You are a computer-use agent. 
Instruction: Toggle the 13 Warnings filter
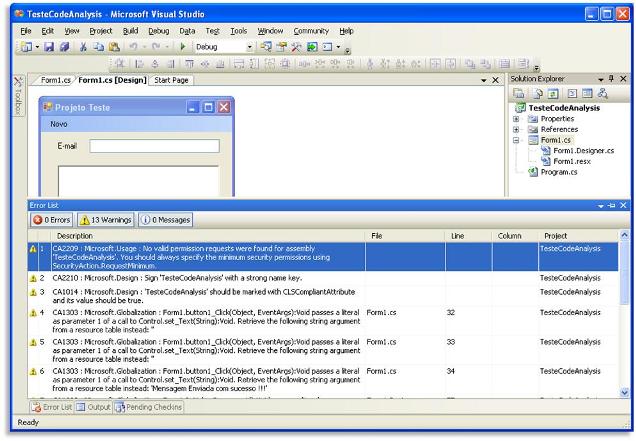tap(104, 219)
